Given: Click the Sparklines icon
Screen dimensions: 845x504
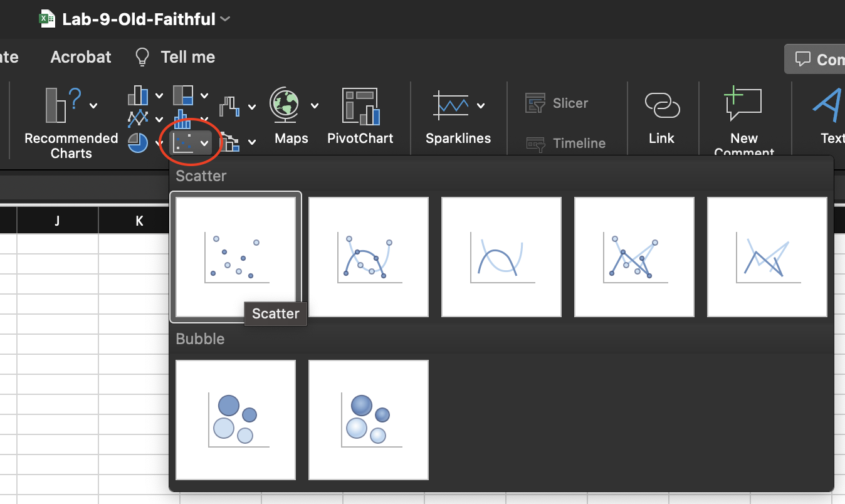Looking at the screenshot, I should click(x=450, y=105).
